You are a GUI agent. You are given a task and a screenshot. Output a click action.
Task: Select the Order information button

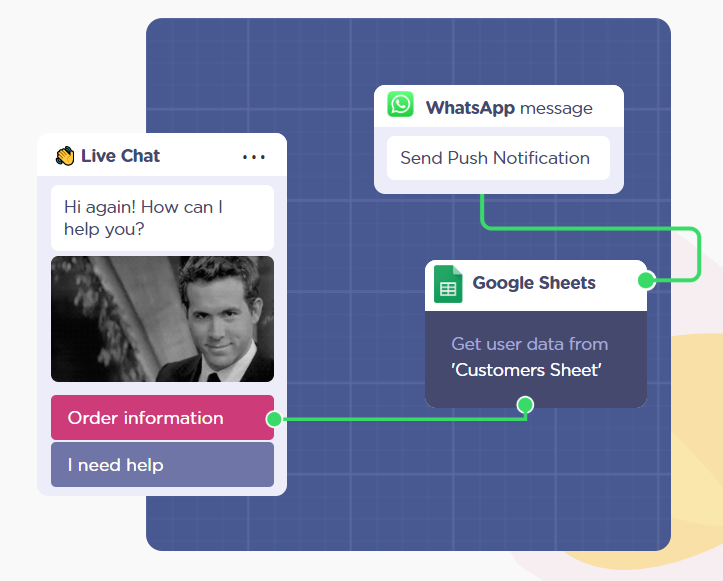pyautogui.click(x=162, y=418)
